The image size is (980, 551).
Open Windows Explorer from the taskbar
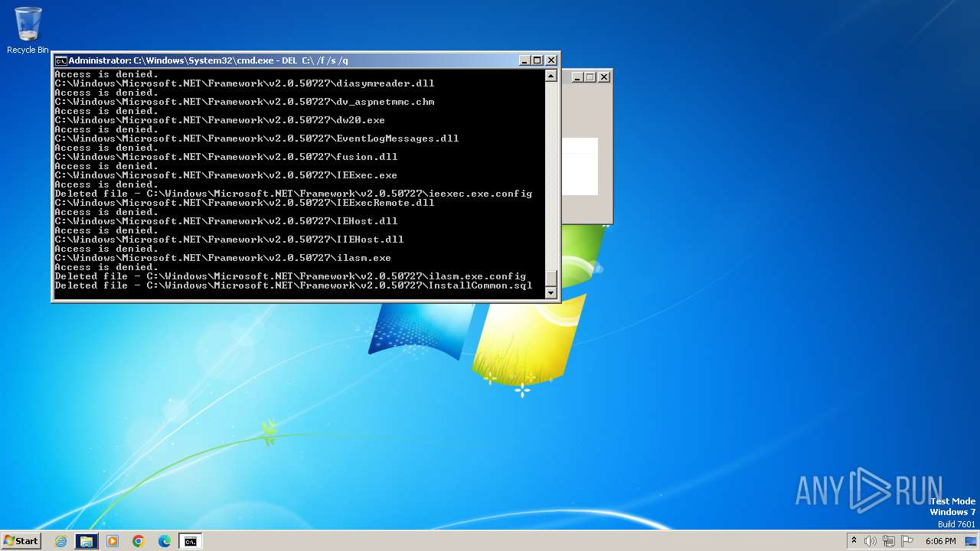tap(87, 541)
